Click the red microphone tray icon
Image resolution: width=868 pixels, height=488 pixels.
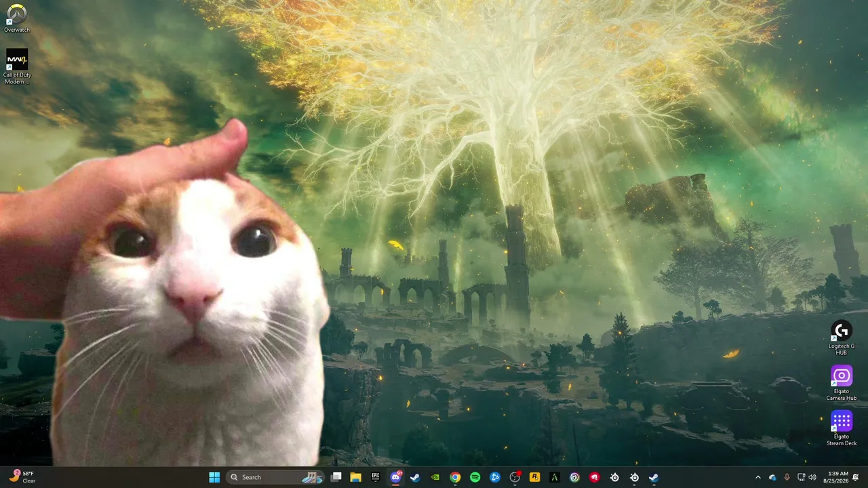787,477
